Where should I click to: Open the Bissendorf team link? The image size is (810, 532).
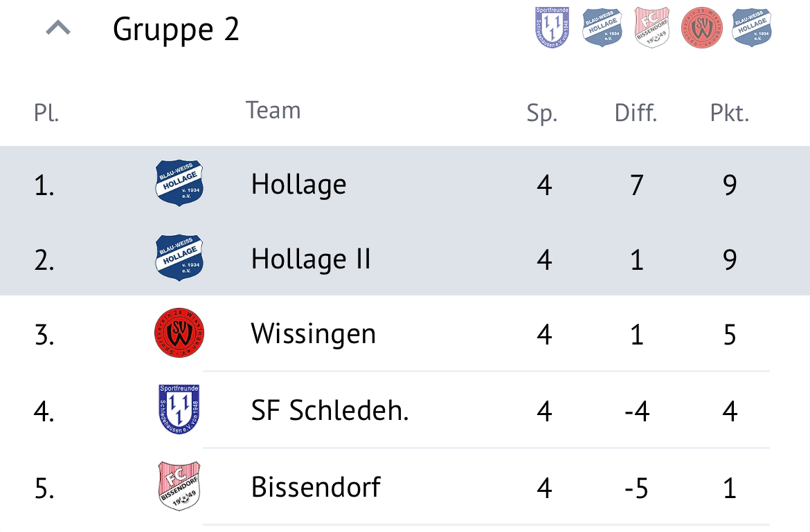point(316,487)
